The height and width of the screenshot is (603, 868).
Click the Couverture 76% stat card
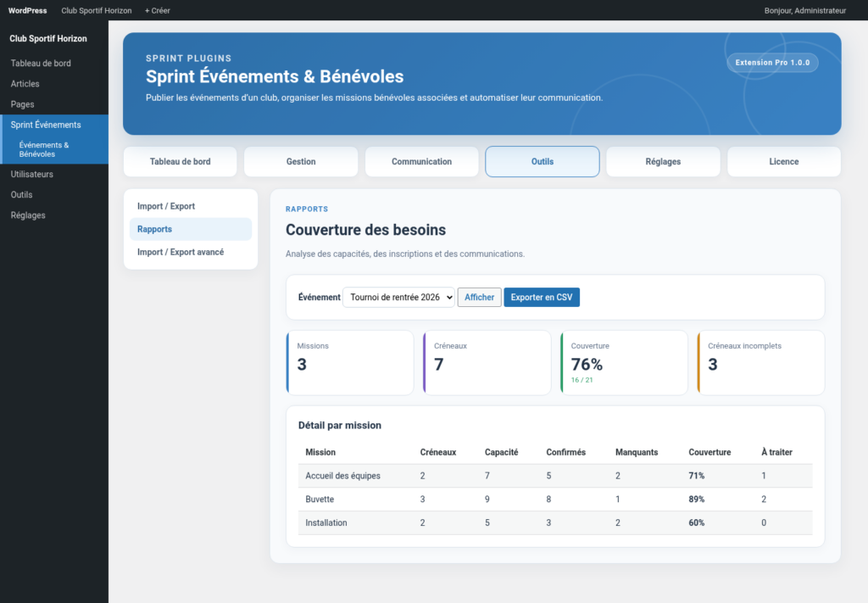coord(624,363)
